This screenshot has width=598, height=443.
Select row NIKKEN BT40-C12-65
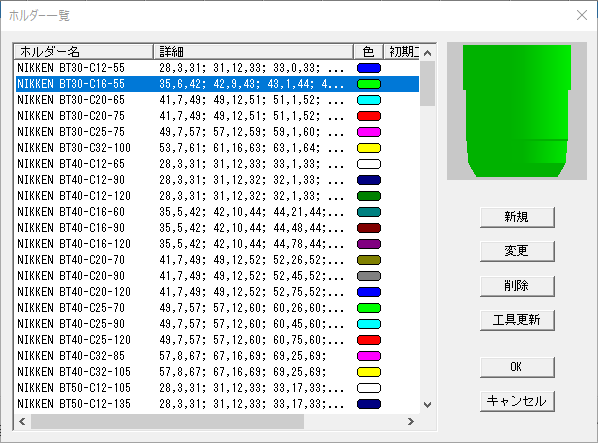pos(217,164)
